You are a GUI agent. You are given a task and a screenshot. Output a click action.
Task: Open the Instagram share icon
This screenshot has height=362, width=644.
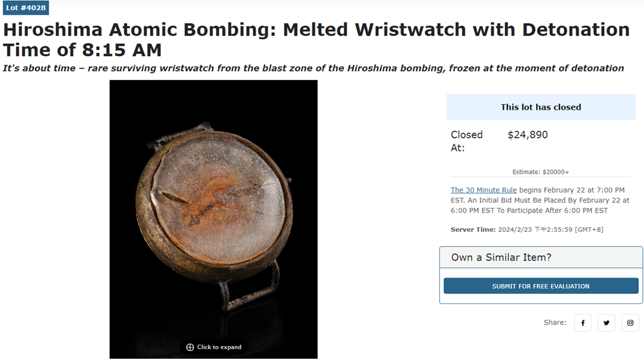[630, 323]
